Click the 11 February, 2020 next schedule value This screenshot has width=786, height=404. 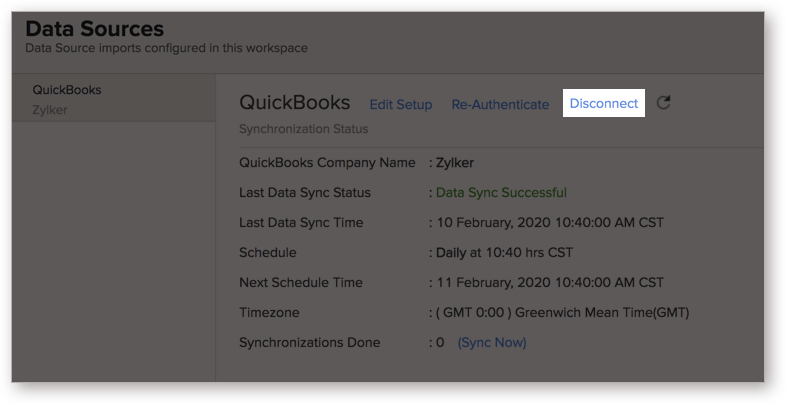click(x=550, y=282)
